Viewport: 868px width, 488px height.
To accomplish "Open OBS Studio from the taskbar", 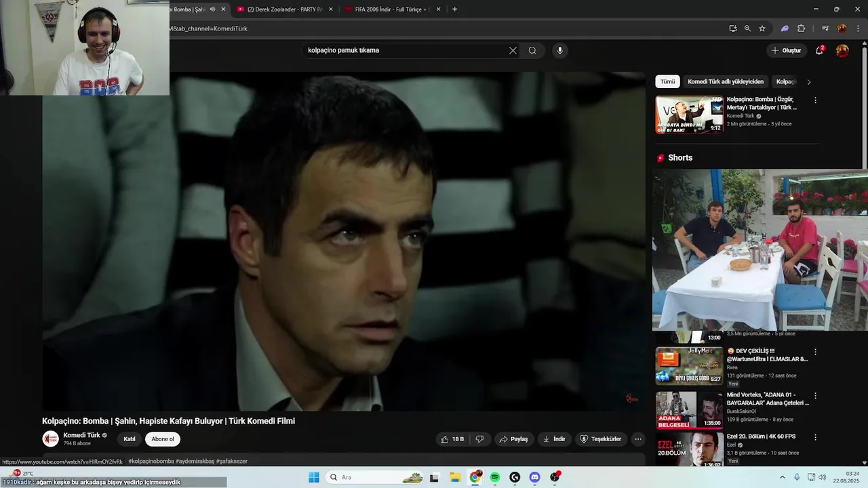I will (x=555, y=477).
